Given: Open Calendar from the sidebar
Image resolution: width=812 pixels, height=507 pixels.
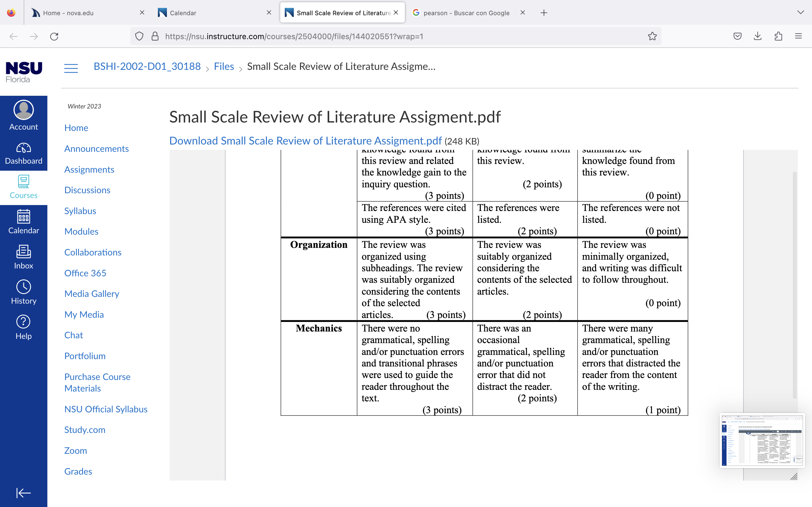Looking at the screenshot, I should (x=23, y=222).
